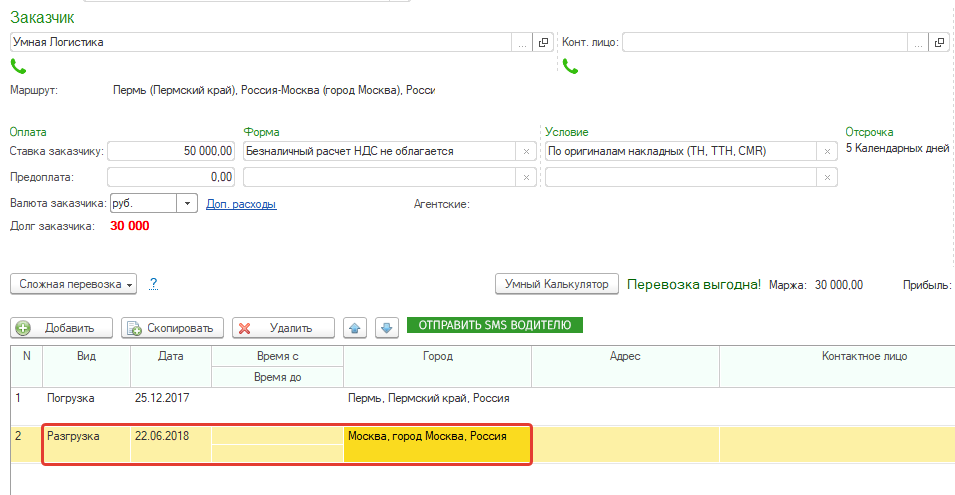Focus the Форма field Безналичный расчет НДС

click(x=379, y=151)
